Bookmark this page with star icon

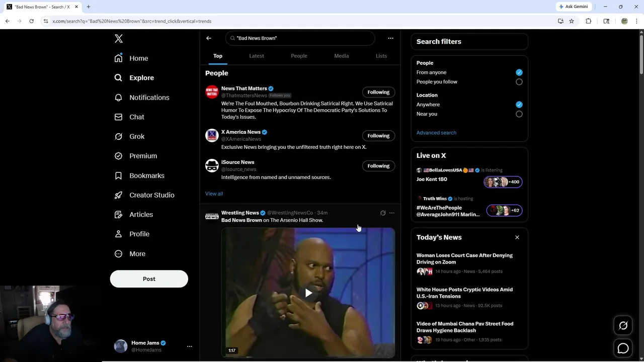click(x=572, y=21)
